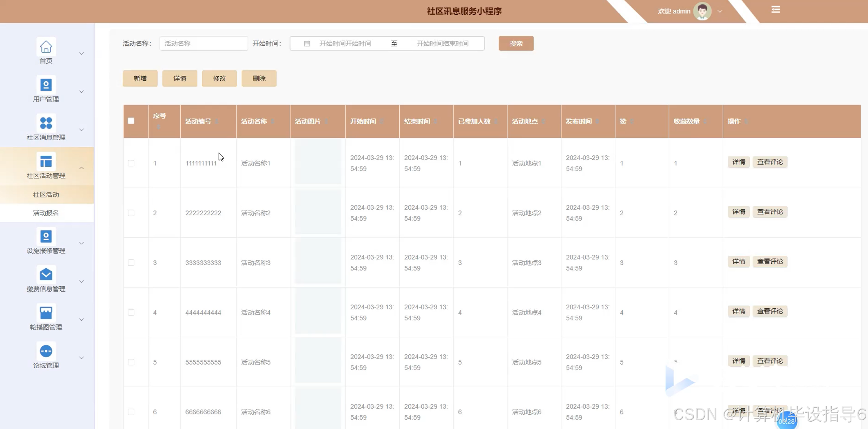Expand the 论坛管理 menu chevron
The width and height of the screenshot is (868, 429).
[82, 358]
